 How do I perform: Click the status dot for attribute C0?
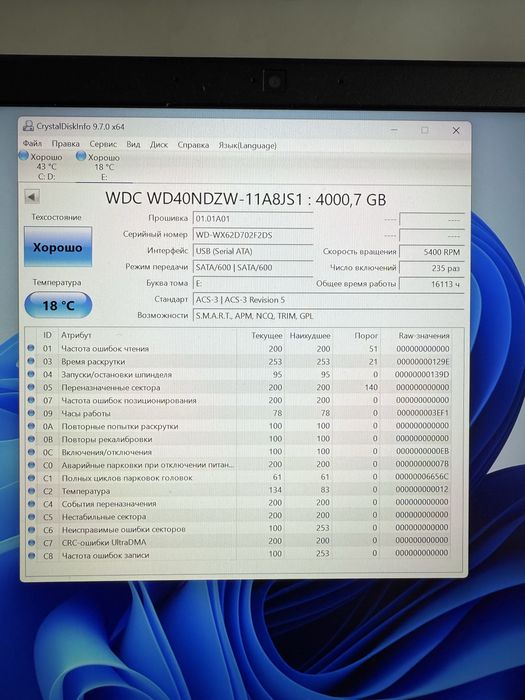tap(31, 465)
